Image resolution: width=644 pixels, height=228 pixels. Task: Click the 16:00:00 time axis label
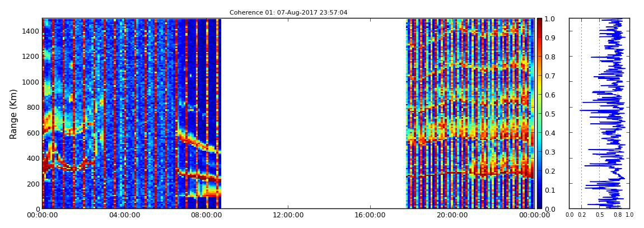tap(371, 215)
